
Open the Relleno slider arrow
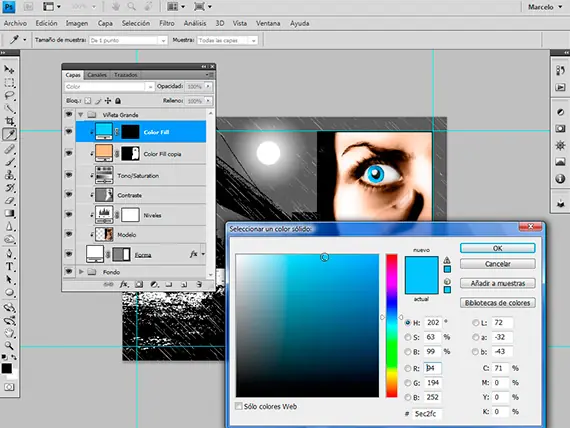pos(208,101)
